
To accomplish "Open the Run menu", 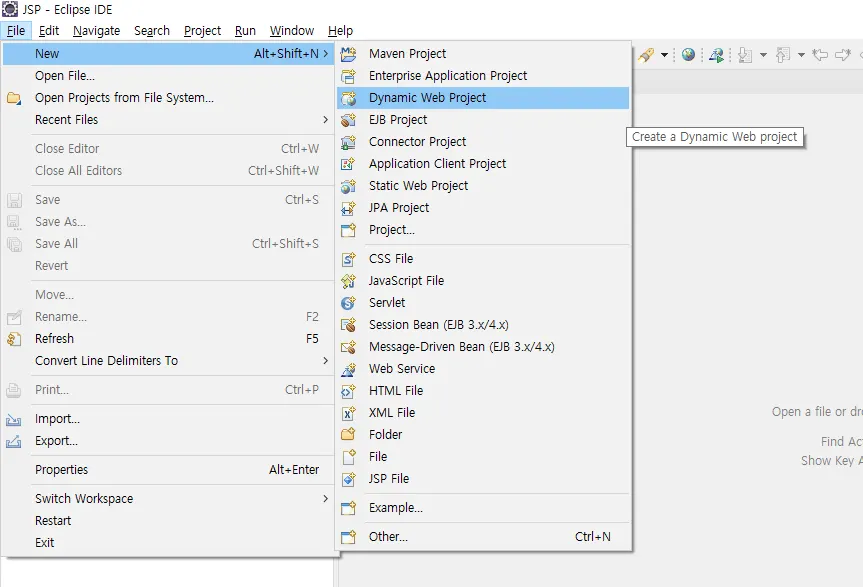I will coord(245,31).
